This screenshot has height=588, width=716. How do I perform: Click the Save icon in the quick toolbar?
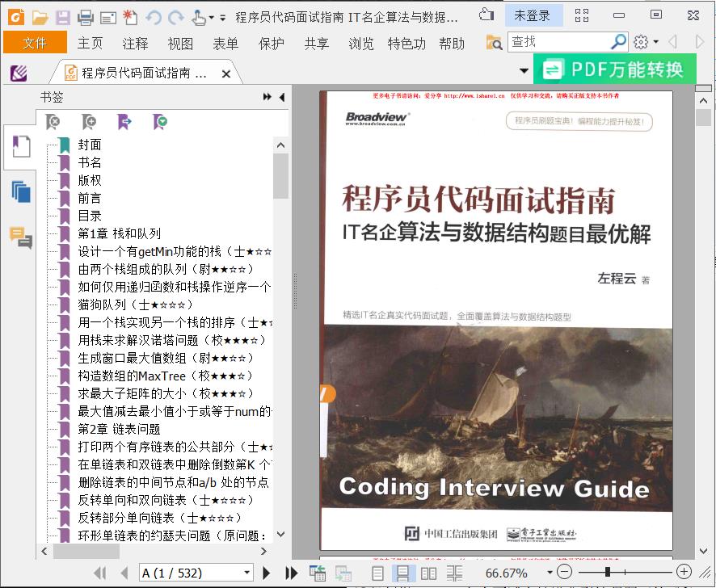(x=63, y=17)
